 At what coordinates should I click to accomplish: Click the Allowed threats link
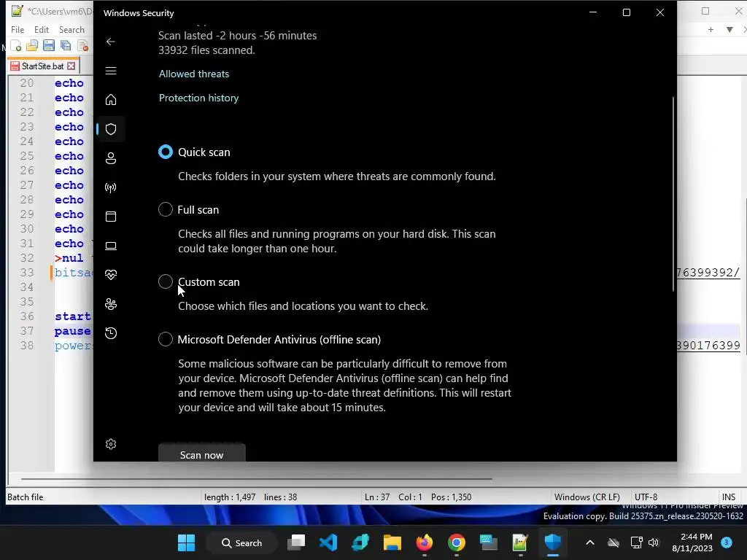(x=194, y=74)
